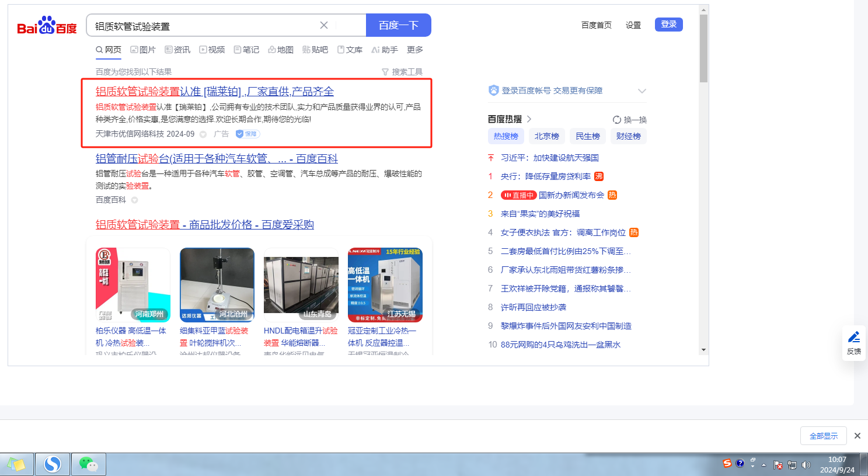This screenshot has width=868, height=476.
Task: Click the refresh 换一换 icon
Action: (x=616, y=120)
